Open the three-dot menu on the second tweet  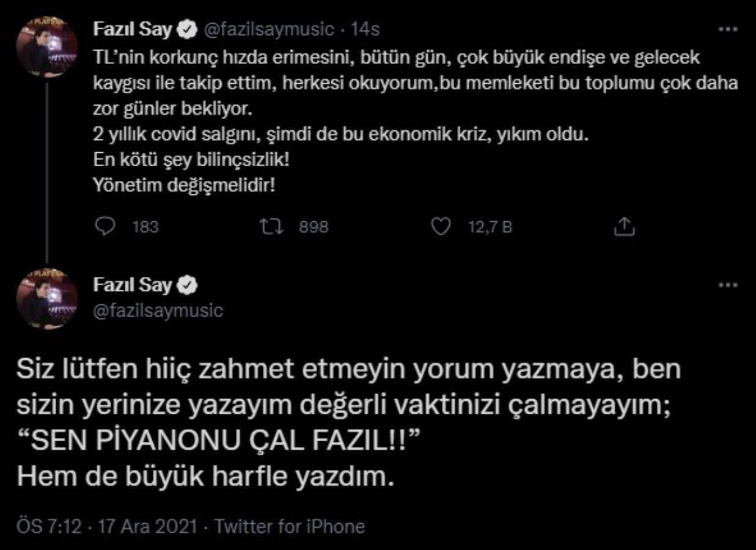[x=728, y=285]
